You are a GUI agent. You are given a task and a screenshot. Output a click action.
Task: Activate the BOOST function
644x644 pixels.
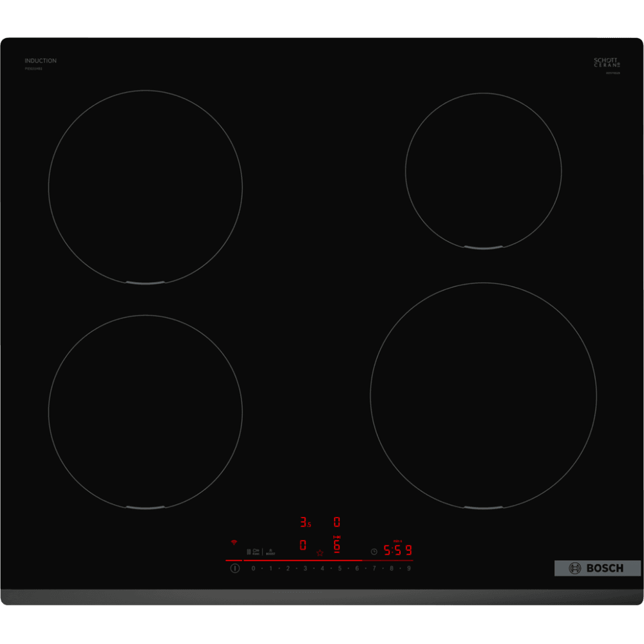tap(270, 552)
